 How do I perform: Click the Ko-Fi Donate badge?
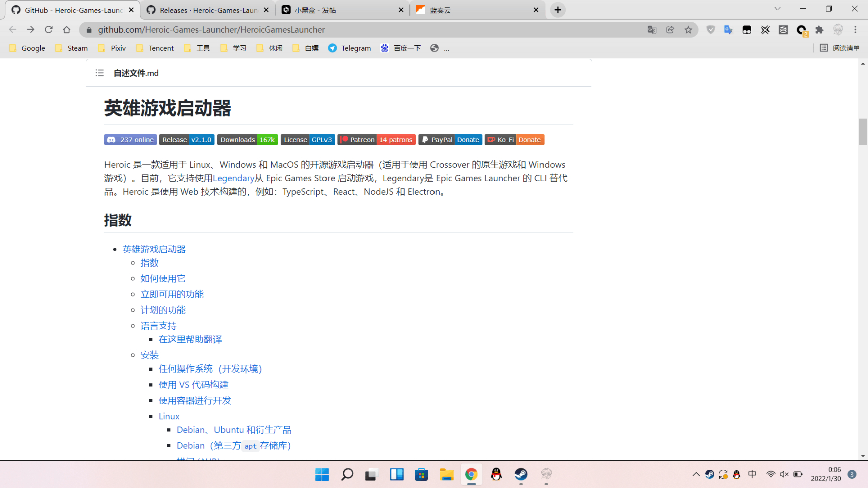[x=514, y=140]
